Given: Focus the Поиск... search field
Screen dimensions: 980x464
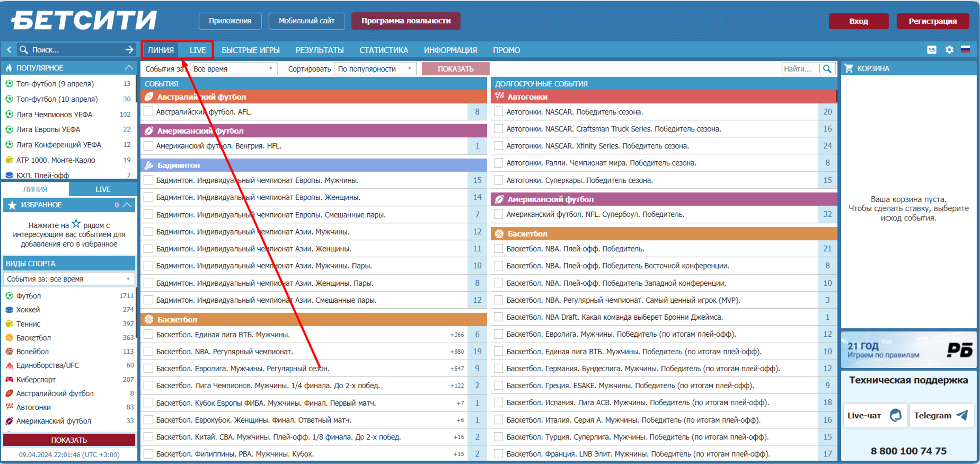Looking at the screenshot, I should 76,50.
